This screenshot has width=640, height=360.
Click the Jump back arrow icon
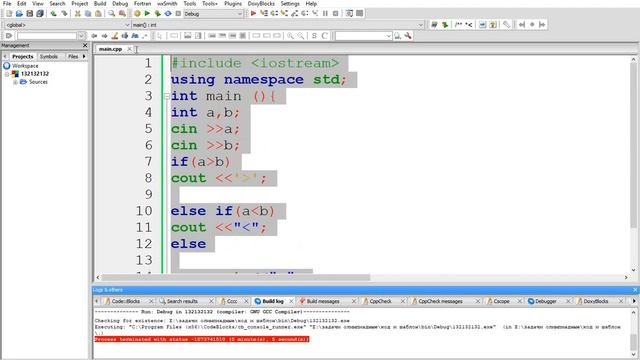click(x=94, y=36)
